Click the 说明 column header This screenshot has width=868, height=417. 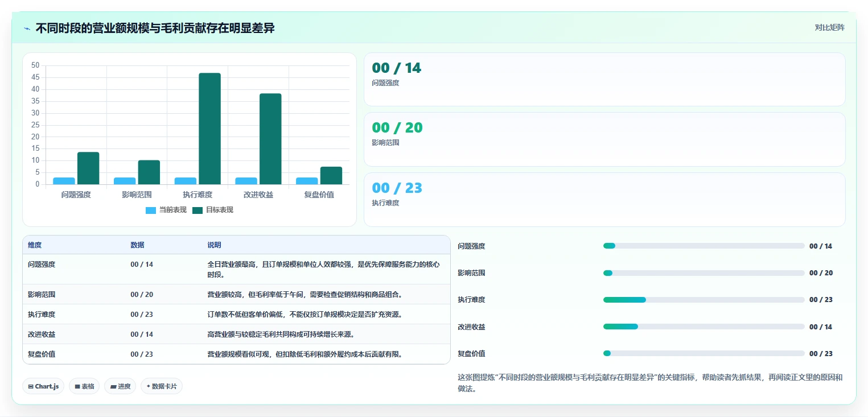point(214,245)
